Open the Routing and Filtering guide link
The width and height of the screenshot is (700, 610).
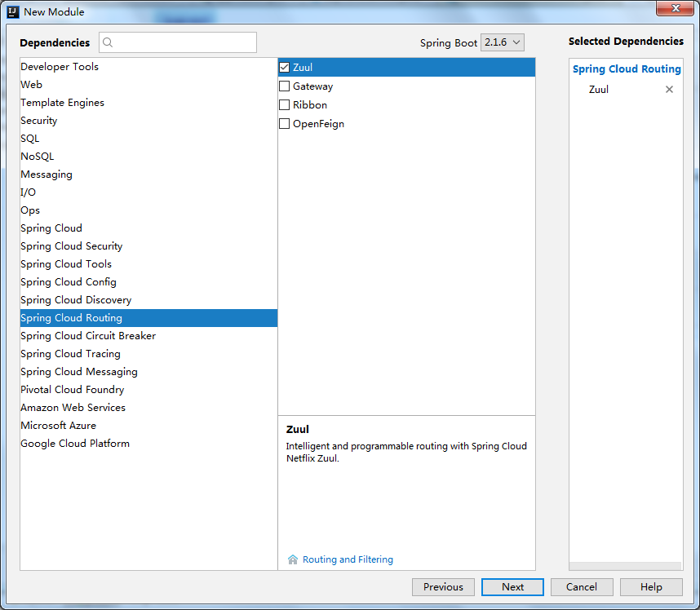(348, 559)
